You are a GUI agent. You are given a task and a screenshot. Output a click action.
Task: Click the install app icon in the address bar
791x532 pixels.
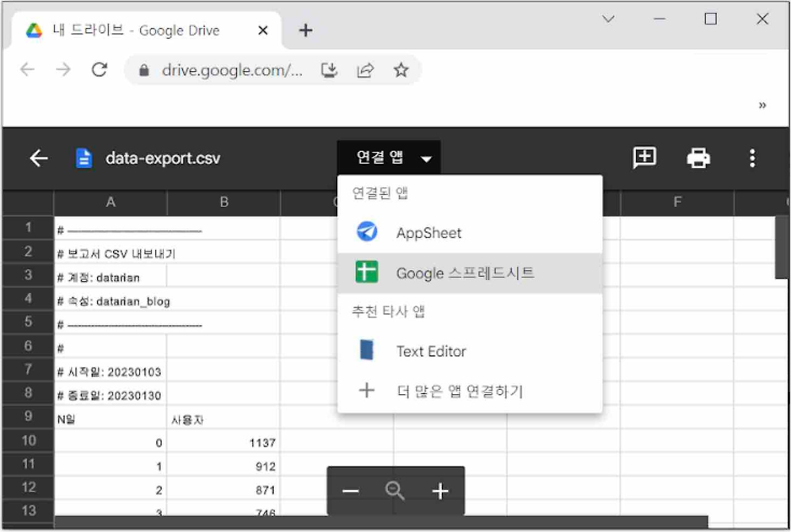[x=330, y=70]
